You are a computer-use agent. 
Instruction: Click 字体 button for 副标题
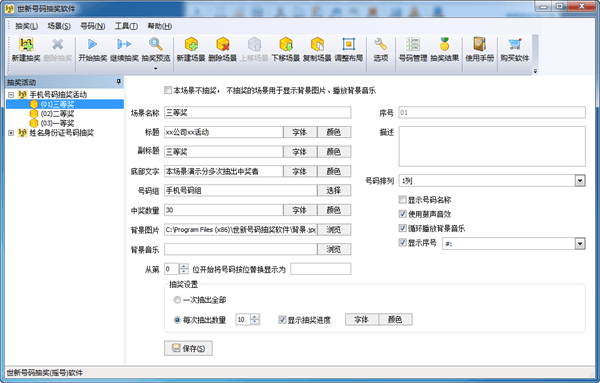pyautogui.click(x=300, y=152)
